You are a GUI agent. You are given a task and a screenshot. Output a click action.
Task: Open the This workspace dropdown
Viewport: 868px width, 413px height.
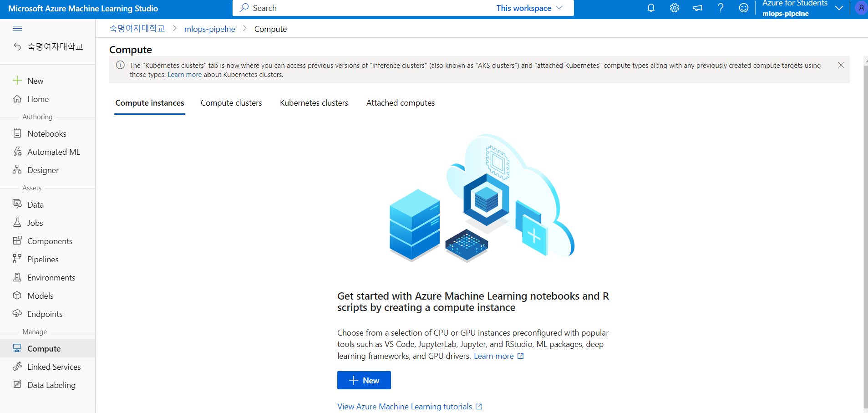click(x=530, y=8)
